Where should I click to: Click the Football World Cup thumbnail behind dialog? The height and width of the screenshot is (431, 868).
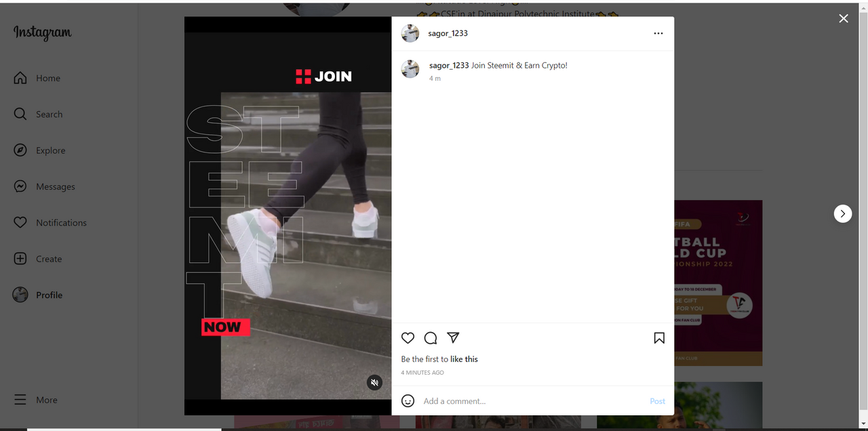click(718, 283)
